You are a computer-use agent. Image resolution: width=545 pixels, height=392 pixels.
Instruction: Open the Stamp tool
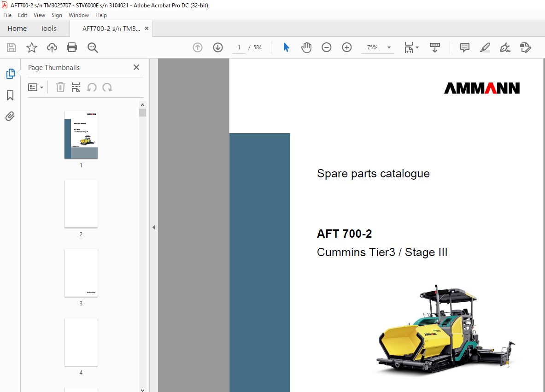coord(525,47)
